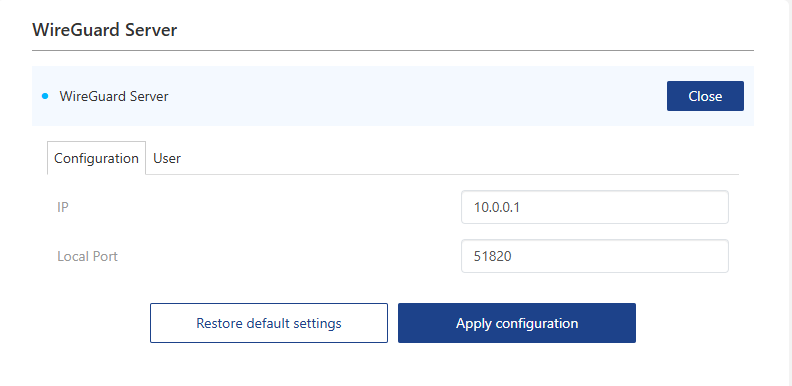
Task: Click the divider line under page heading
Action: [x=393, y=51]
